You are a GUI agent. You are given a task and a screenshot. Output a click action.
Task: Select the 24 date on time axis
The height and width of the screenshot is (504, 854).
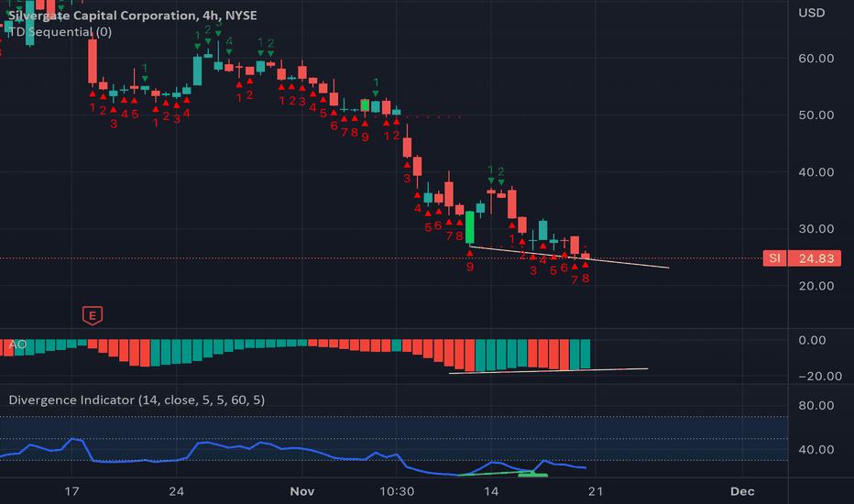pyautogui.click(x=176, y=491)
